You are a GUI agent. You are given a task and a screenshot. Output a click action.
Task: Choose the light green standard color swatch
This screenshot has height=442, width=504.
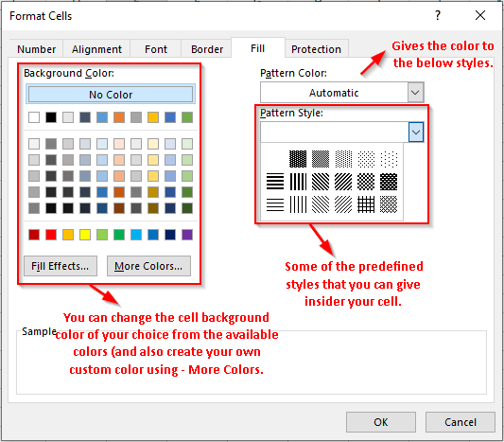pos(102,235)
